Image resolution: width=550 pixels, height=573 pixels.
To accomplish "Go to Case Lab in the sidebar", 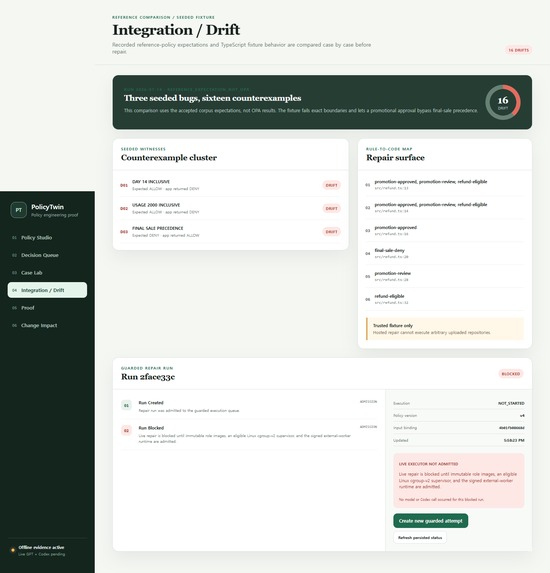I will pyautogui.click(x=47, y=273).
